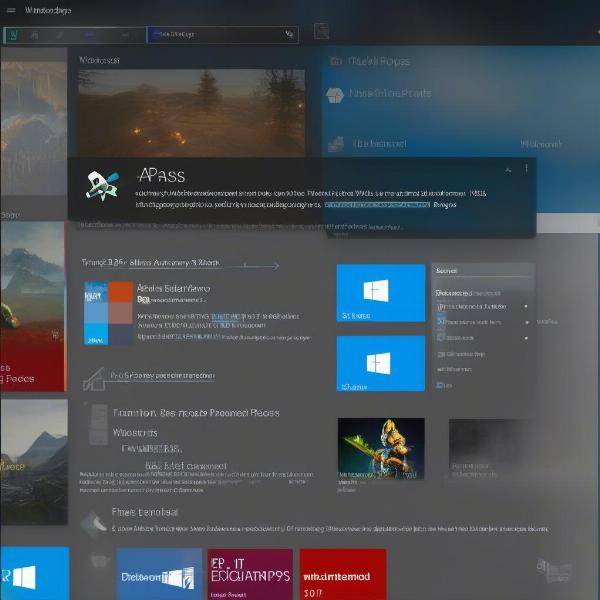
Task: Click the hexagon box icon in the blue panel
Action: click(x=335, y=95)
